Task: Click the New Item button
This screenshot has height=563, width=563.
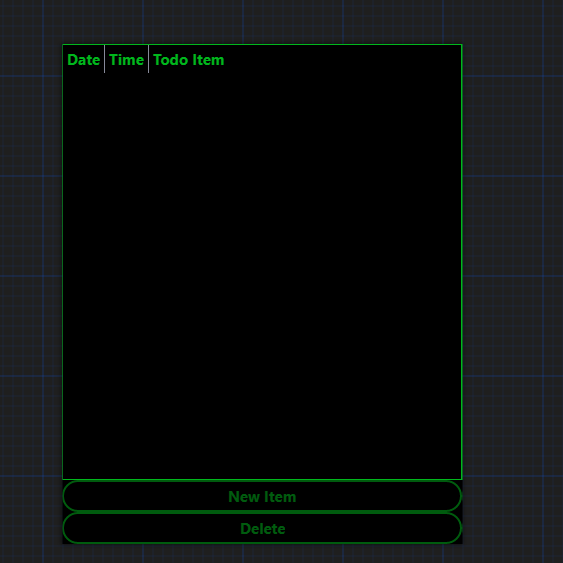Action: coord(262,496)
